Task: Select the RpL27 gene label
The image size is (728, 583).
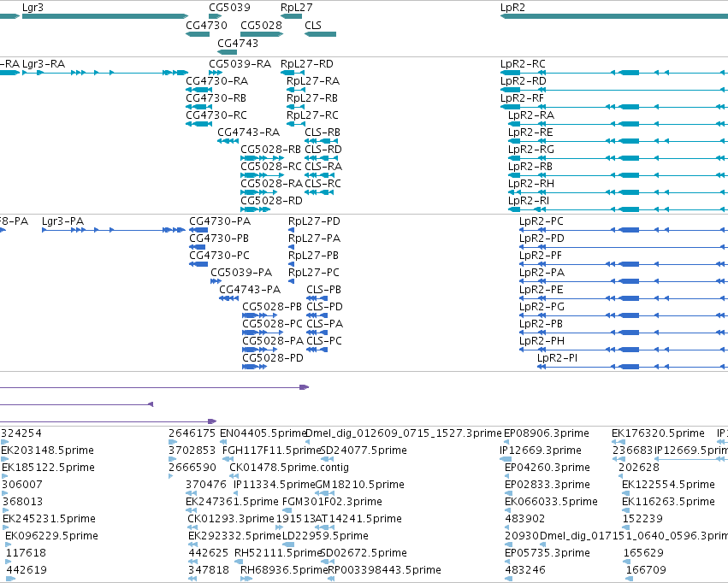Action: tap(297, 8)
